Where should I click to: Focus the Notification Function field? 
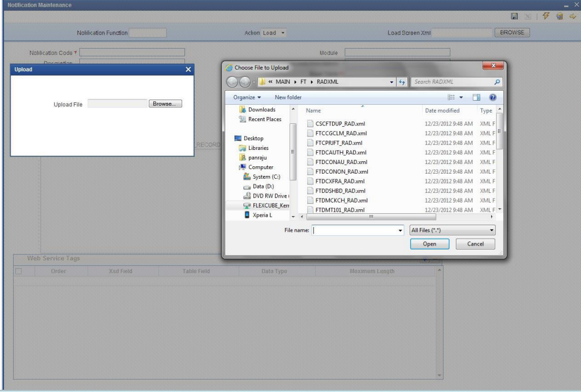click(x=148, y=33)
